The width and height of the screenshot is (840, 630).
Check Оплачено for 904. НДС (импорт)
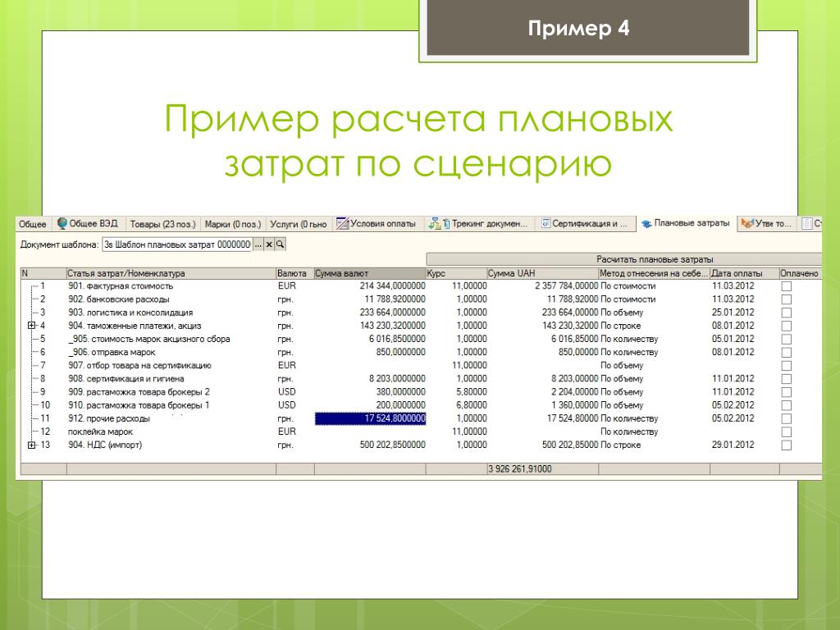787,445
